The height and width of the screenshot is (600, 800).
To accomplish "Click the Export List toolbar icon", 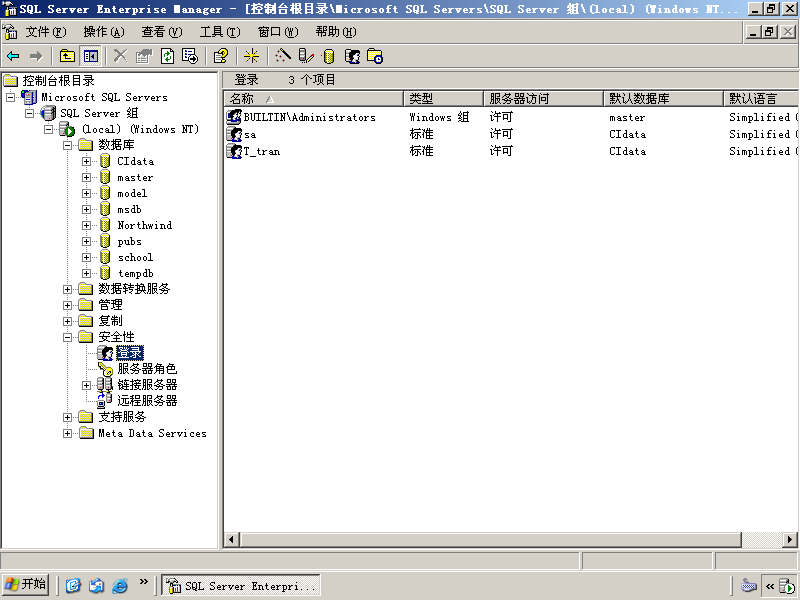I will coord(190,56).
